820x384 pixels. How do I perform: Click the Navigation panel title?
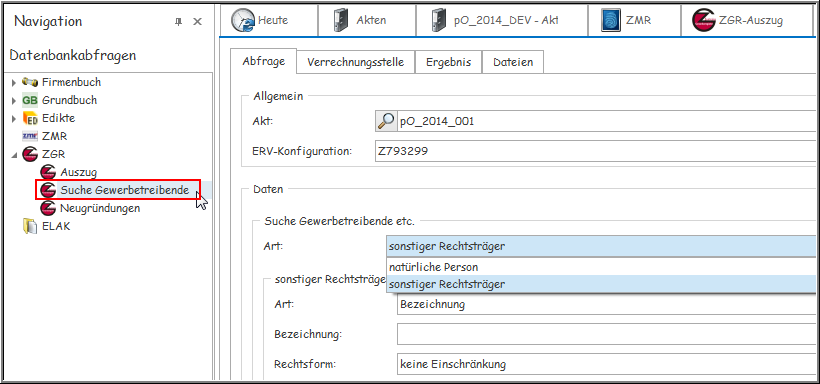[x=48, y=21]
